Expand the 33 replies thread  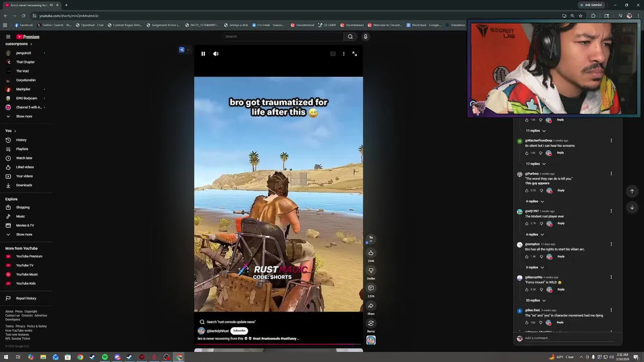click(536, 301)
